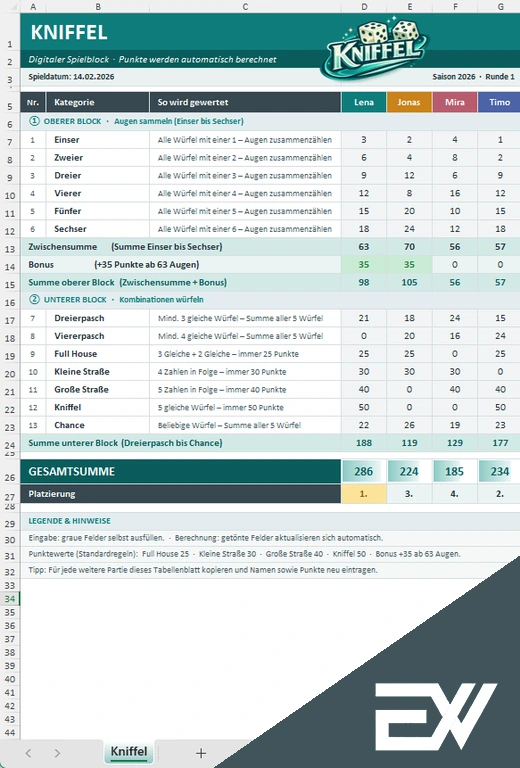Select column E header

click(409, 6)
